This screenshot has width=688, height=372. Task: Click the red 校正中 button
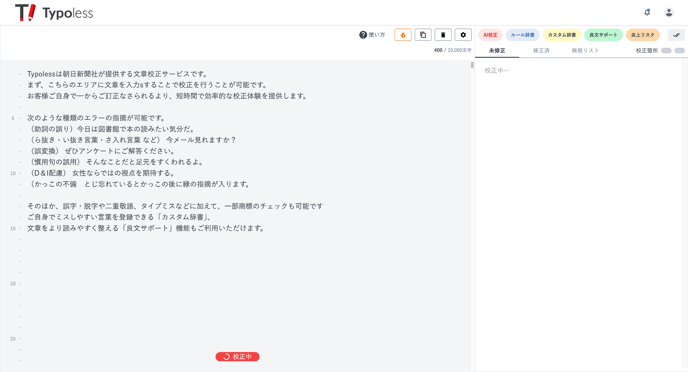click(x=237, y=357)
